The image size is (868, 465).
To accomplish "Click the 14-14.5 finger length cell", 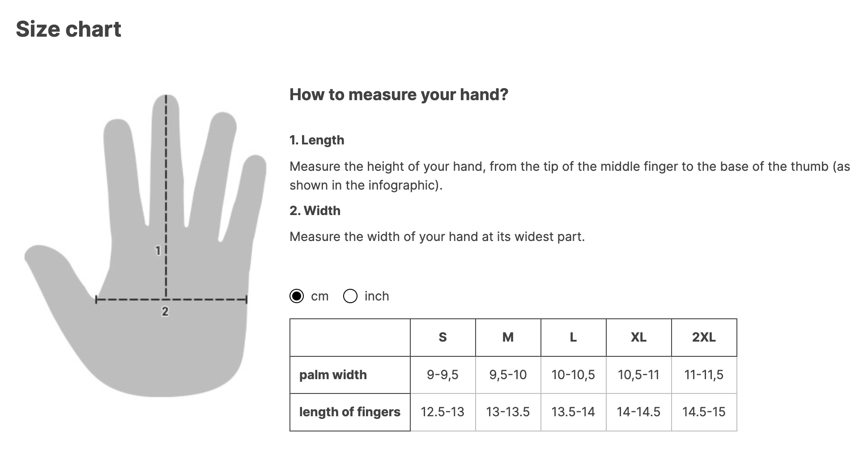I will (x=638, y=412).
